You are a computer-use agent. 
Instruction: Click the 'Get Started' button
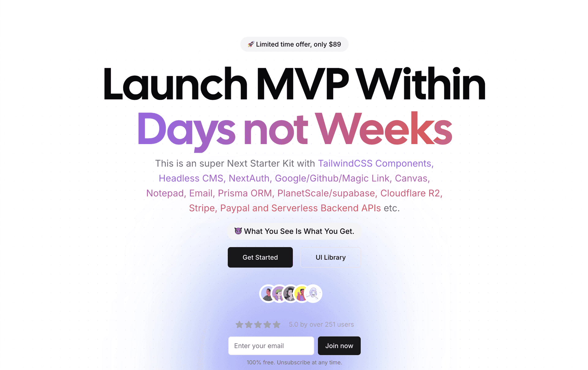point(260,257)
